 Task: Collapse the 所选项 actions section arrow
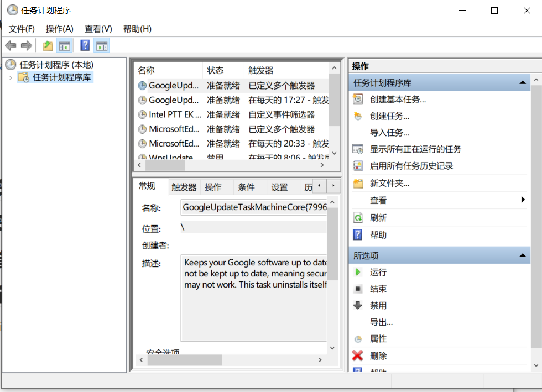click(523, 255)
